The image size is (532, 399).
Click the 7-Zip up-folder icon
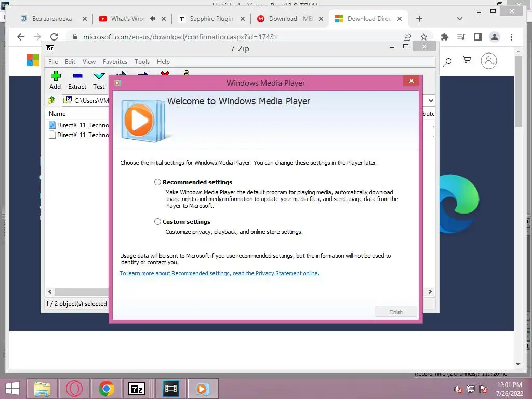coord(51,100)
